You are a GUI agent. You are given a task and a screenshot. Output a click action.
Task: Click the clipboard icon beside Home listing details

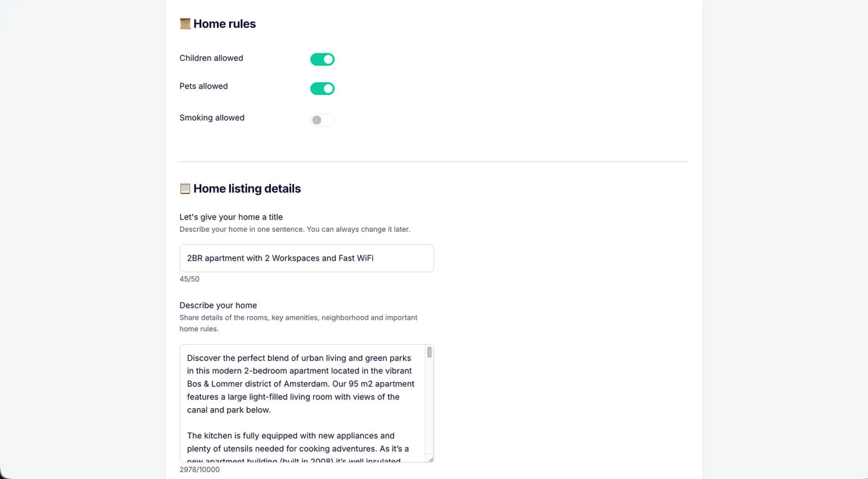pos(185,189)
